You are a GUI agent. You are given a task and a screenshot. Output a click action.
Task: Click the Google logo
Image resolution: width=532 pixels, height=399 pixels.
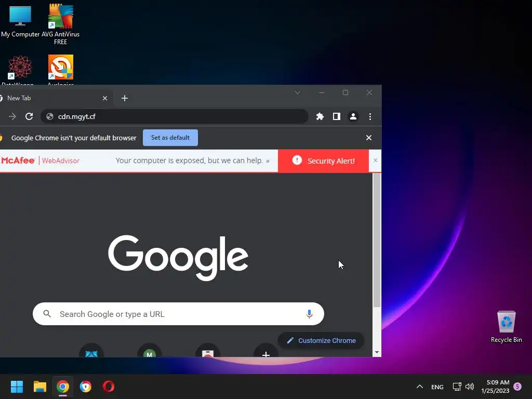pyautogui.click(x=178, y=258)
